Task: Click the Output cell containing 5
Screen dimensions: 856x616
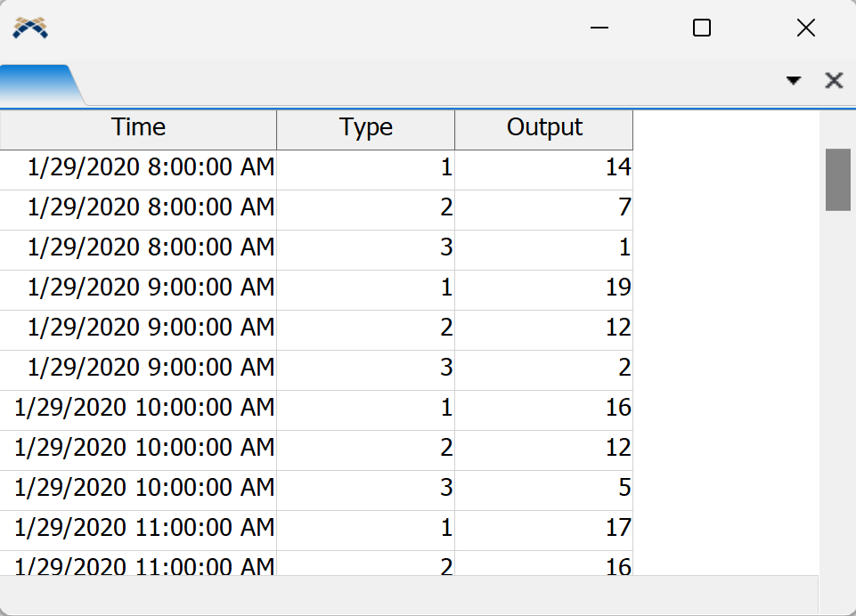Action: point(543,488)
